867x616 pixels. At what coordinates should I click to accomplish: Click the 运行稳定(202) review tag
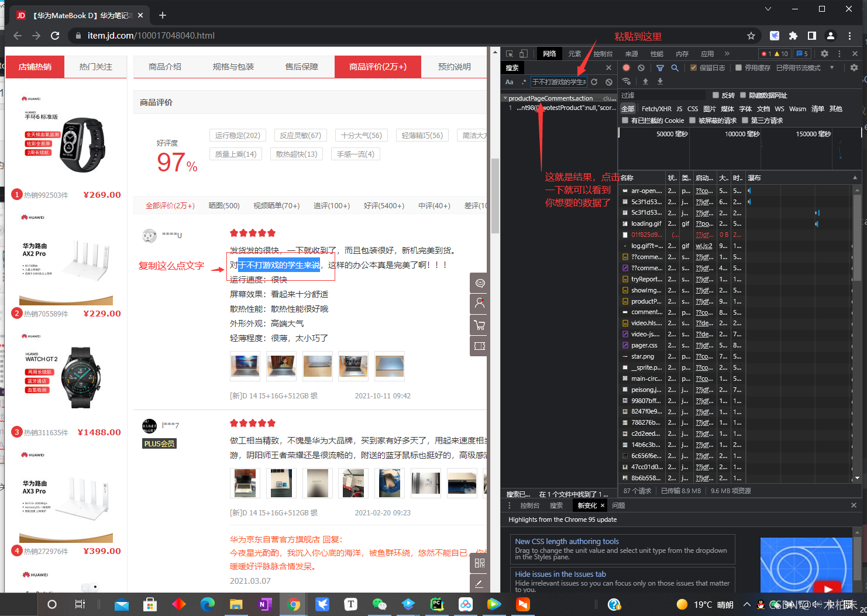[x=238, y=135]
